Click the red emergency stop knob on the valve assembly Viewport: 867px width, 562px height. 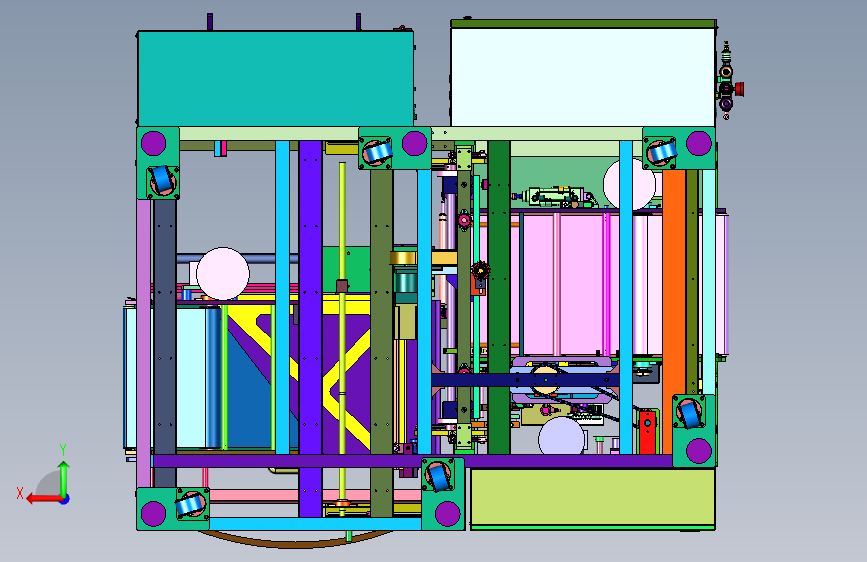[x=739, y=89]
